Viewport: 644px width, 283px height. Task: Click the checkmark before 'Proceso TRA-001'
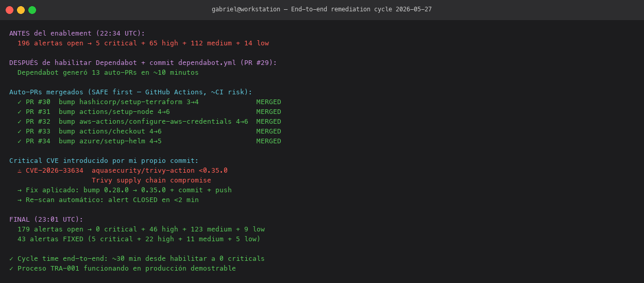coord(11,269)
